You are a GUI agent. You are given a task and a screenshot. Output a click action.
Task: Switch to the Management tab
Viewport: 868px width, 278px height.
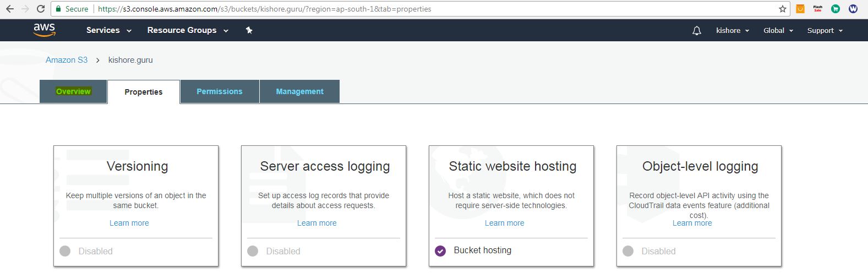[299, 91]
